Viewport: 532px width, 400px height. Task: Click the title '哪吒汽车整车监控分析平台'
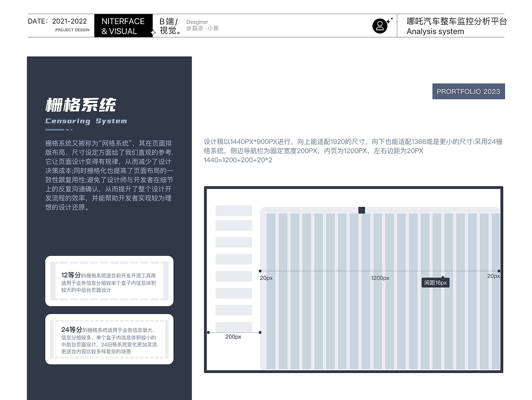[457, 21]
